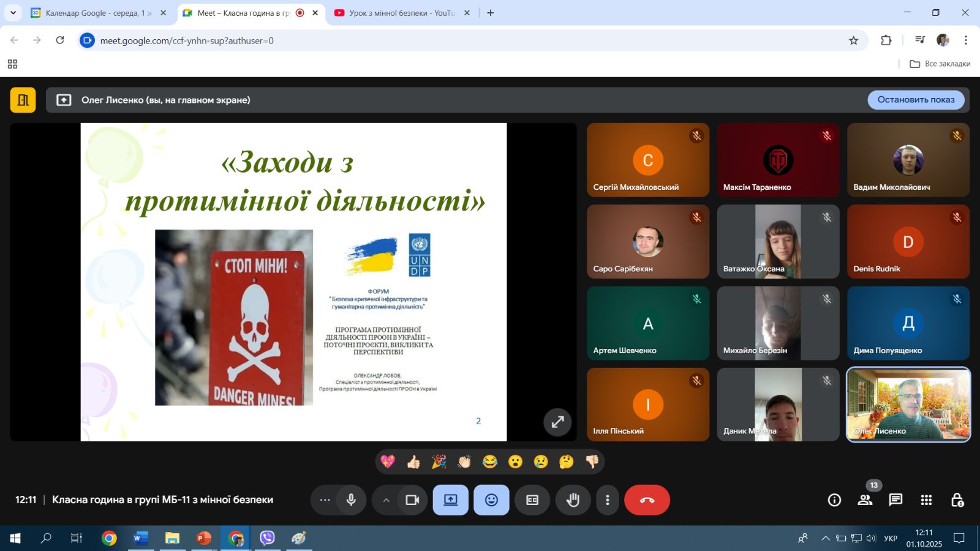Open PowerPoint from the Windows taskbar

(x=203, y=538)
